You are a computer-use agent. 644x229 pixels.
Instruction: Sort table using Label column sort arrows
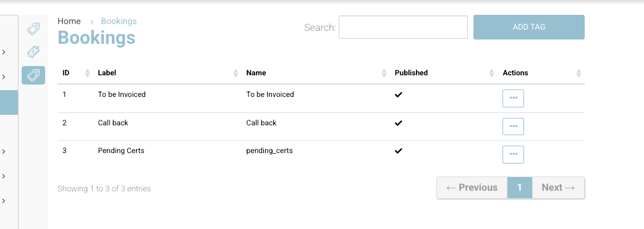click(235, 73)
